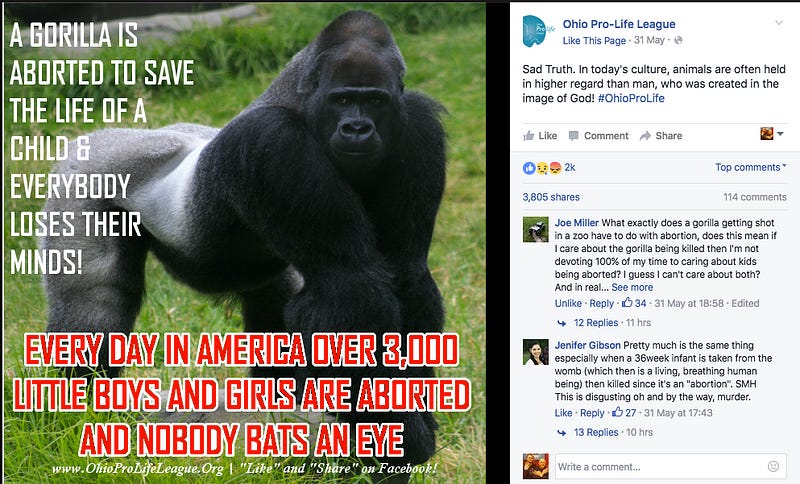
Task: Expand 12 Replies under Joe Miller
Action: point(595,323)
